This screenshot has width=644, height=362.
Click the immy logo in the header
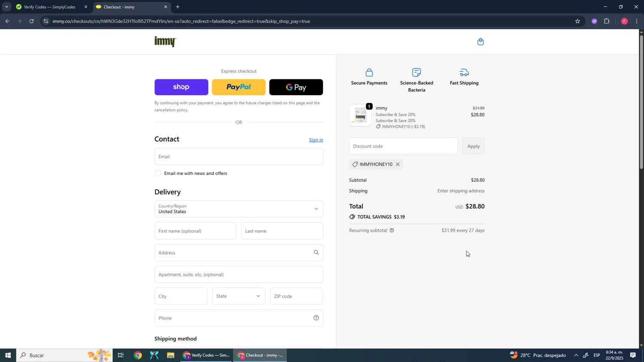click(165, 42)
